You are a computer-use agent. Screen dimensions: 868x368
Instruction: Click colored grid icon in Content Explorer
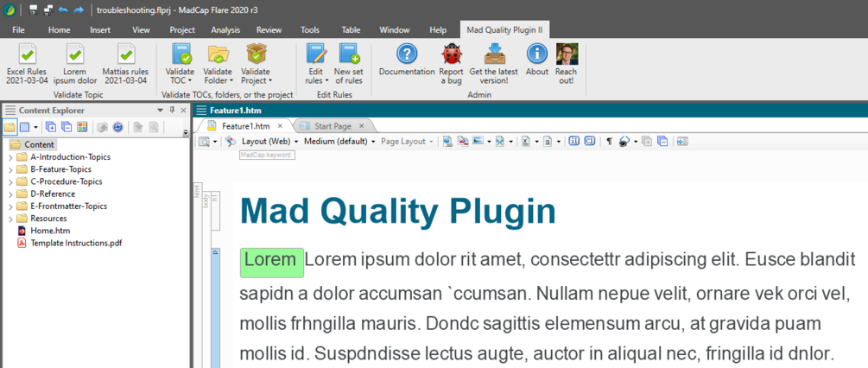point(82,127)
